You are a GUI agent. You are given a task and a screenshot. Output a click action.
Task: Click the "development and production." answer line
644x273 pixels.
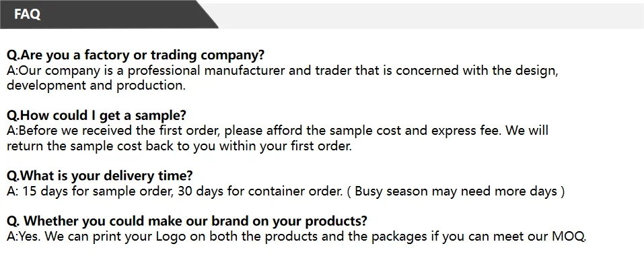96,86
